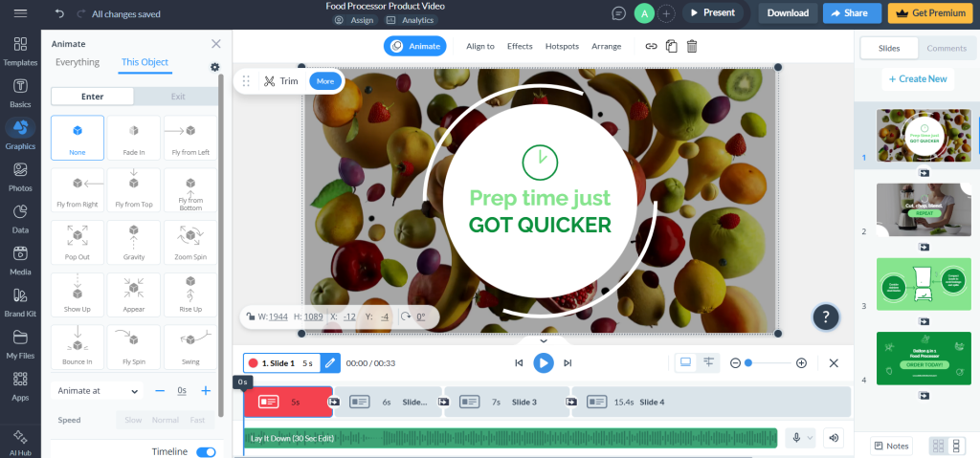
Task: Click the redo arrow icon
Action: point(80,13)
